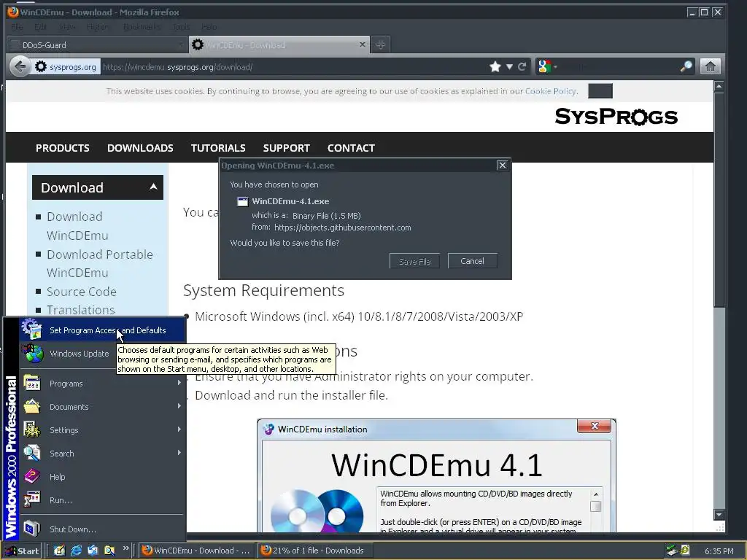Screen dimensions: 747x560
Task: Click inside the Google search box
Action: pos(619,67)
